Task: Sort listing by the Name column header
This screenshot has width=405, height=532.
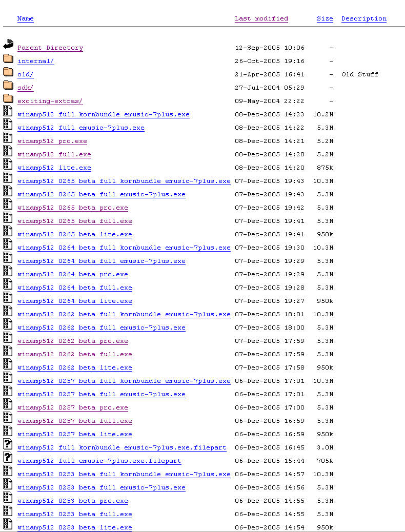Action: [x=26, y=18]
